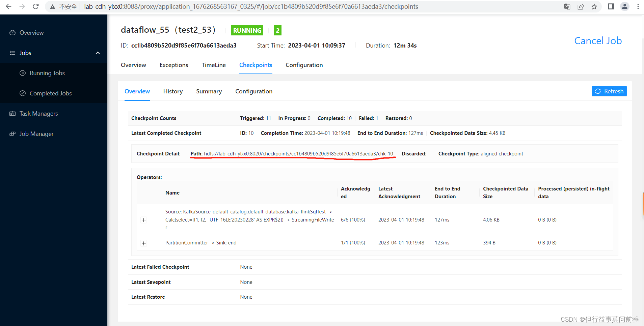This screenshot has width=644, height=326.
Task: Go to Overview in the sidebar
Action: (31, 33)
